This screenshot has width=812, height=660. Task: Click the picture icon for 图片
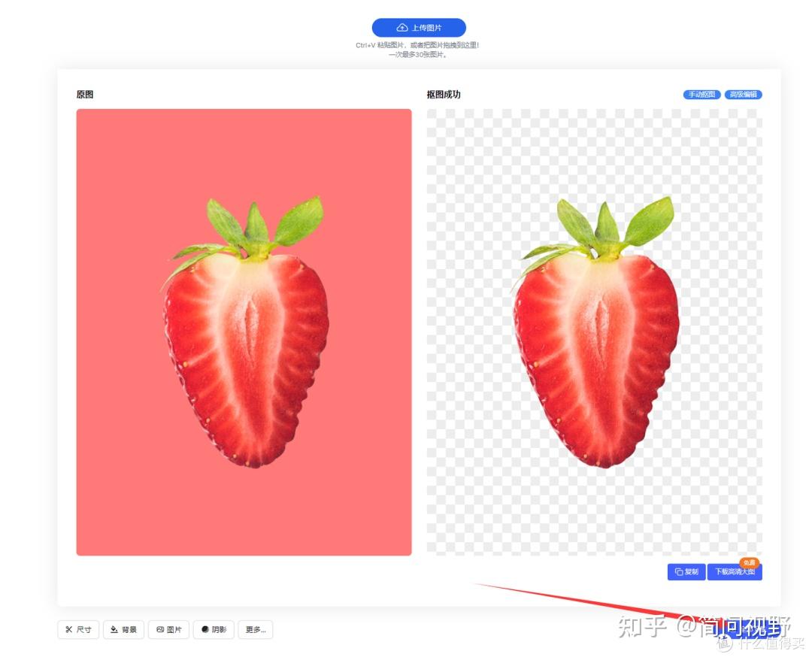click(160, 629)
